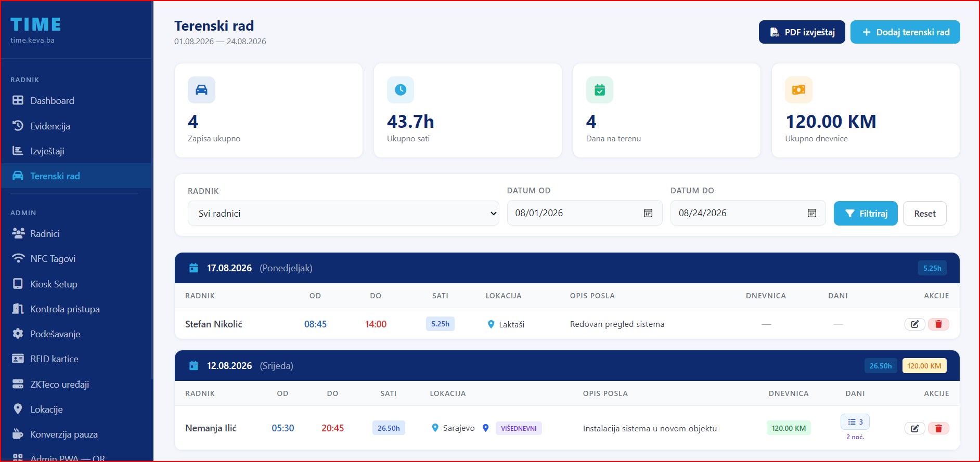Edit Stefan Nikolić's field work record
This screenshot has width=980, height=462.
click(914, 324)
